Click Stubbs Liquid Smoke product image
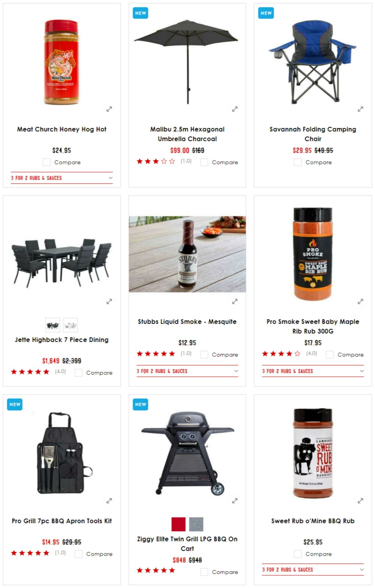 (x=187, y=254)
